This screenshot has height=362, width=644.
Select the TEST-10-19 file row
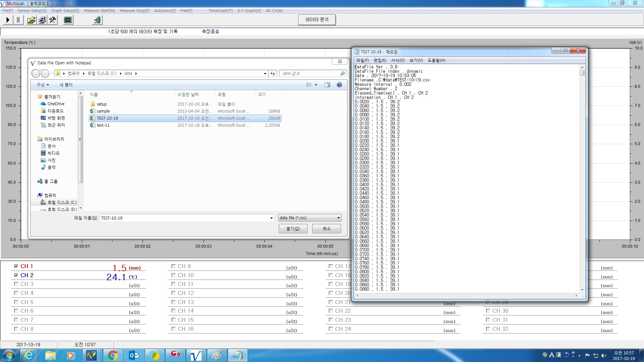[x=185, y=118]
